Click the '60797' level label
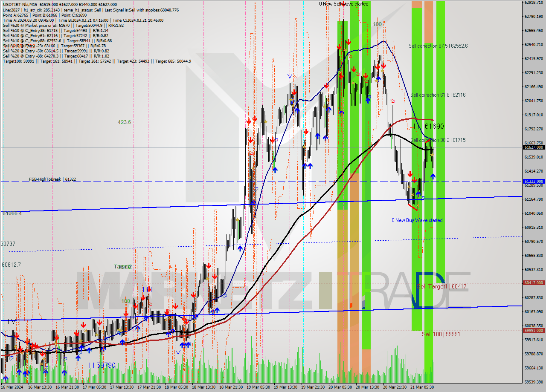The width and height of the screenshot is (546, 392). (x=8, y=244)
